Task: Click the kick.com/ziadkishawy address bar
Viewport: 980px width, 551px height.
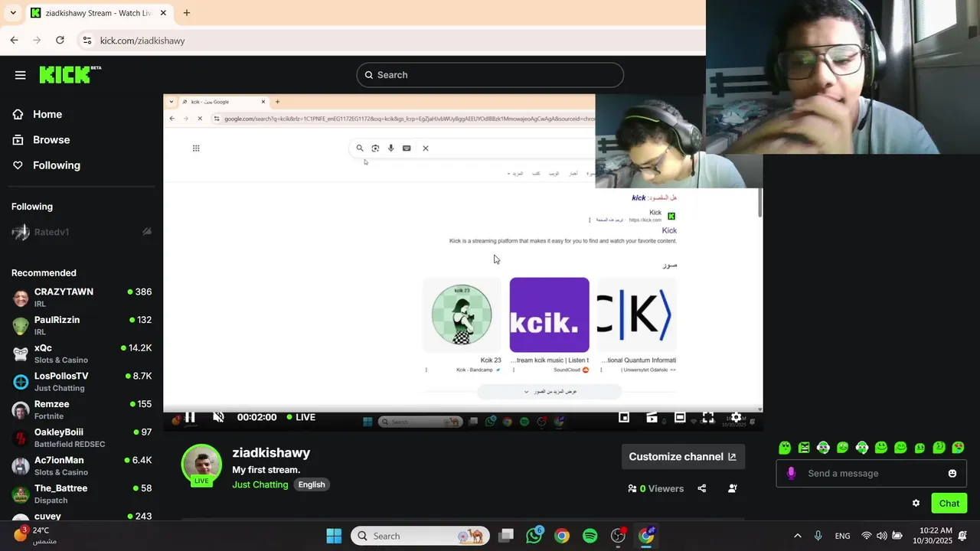Action: [x=142, y=41]
